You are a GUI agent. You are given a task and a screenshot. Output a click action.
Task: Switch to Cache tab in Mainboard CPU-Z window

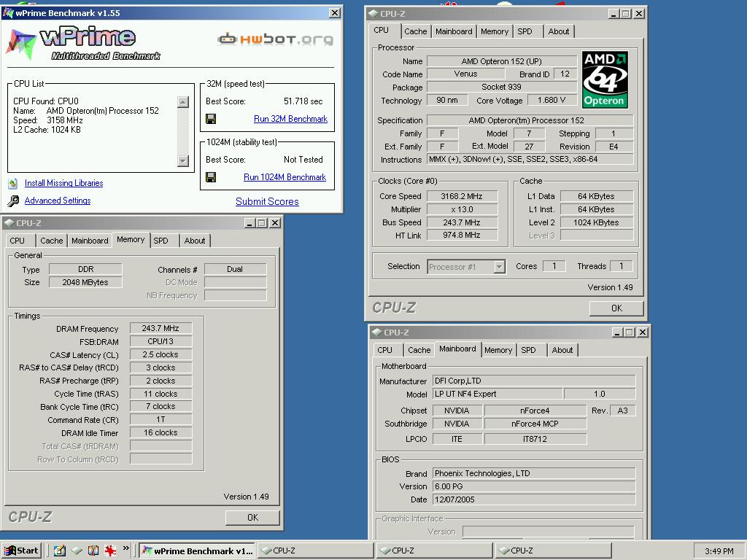pyautogui.click(x=419, y=350)
